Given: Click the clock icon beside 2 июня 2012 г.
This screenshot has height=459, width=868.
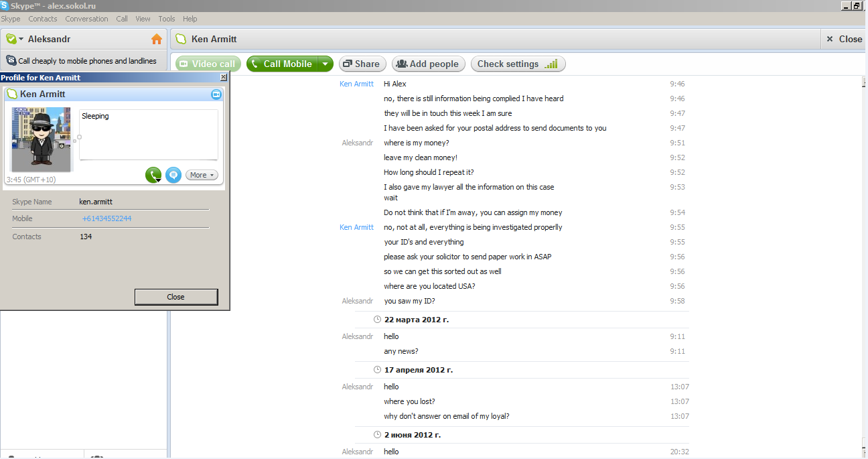Looking at the screenshot, I should coord(378,435).
